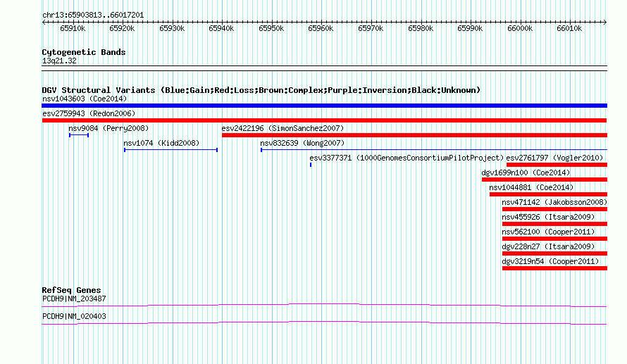This screenshot has height=364, width=627.
Task: Click the chr13:65903813..66017201 region label
Action: [x=93, y=15]
